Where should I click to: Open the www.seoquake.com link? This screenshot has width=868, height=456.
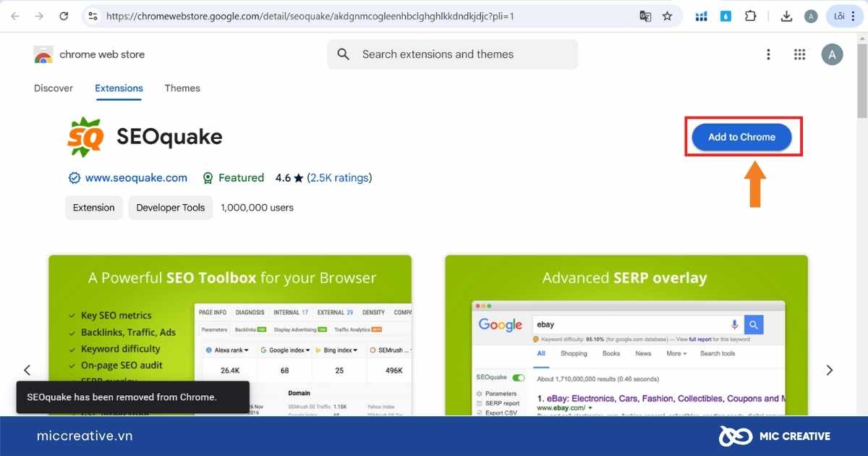pos(136,177)
